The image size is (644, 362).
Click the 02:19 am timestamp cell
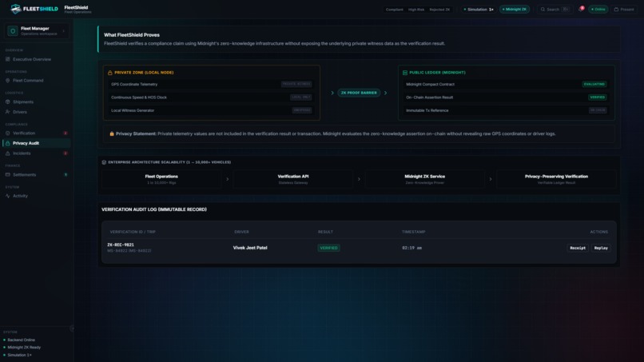click(412, 249)
